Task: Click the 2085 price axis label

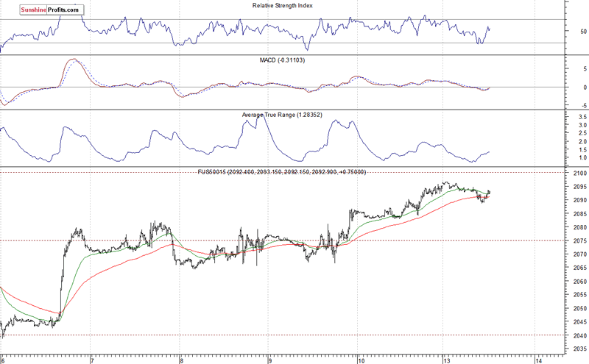Action: point(580,214)
